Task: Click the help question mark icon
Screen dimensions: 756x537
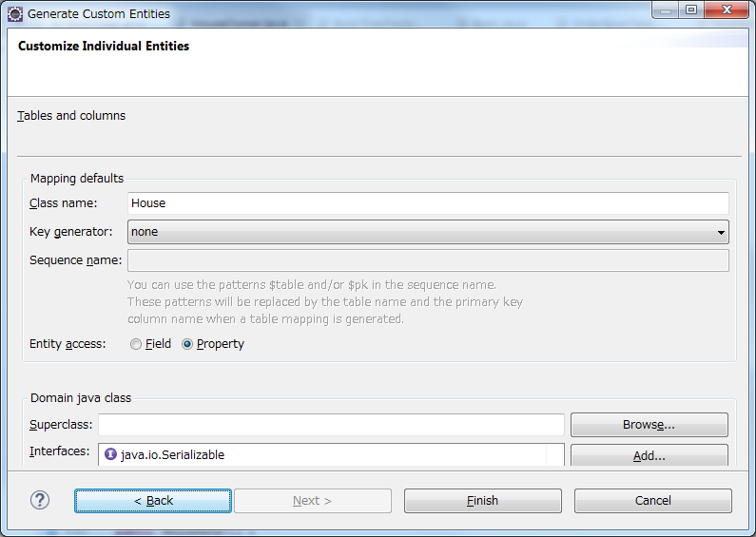Action: coord(40,500)
